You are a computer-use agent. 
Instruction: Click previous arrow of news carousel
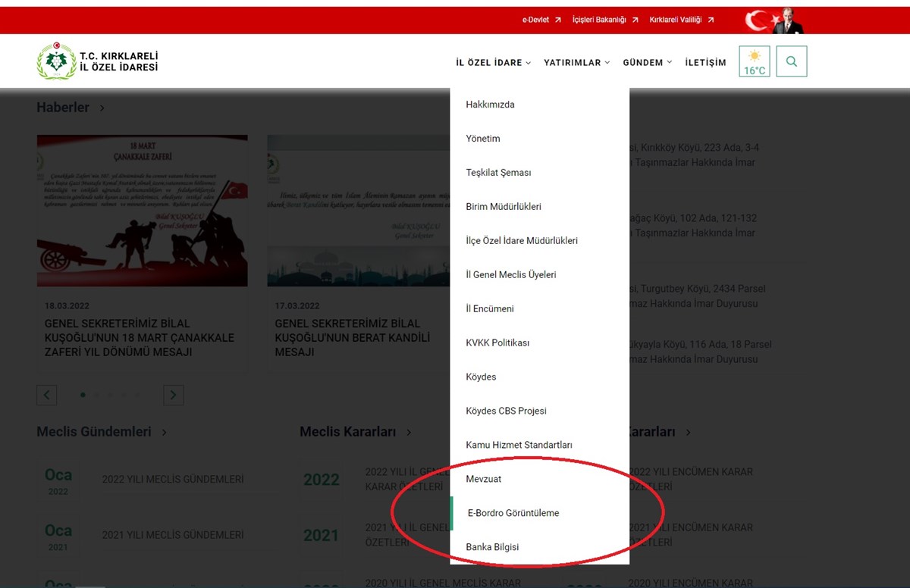click(x=46, y=395)
